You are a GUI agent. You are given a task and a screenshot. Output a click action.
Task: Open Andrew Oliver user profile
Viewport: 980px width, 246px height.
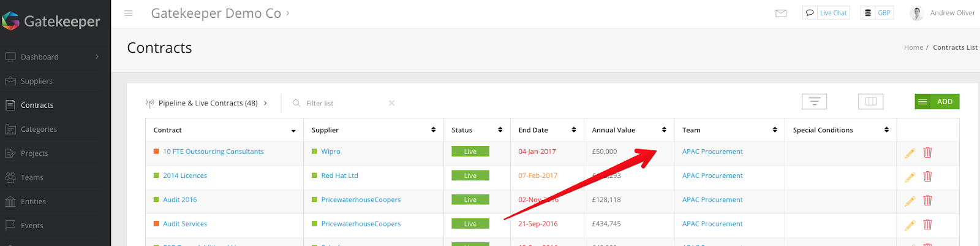coord(943,13)
